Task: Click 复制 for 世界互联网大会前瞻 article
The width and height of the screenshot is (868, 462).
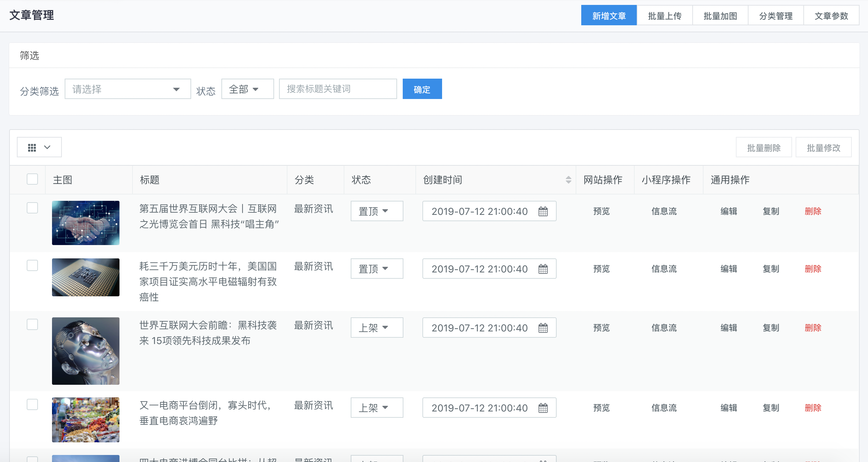Action: 771,328
